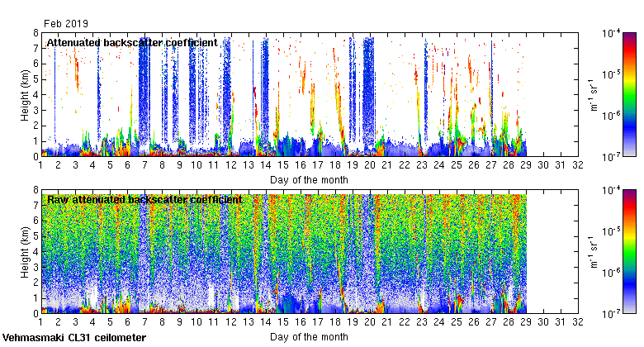
Task: Click 'Attenuated backscatter coefficient' title in top plot
Action: [x=132, y=43]
